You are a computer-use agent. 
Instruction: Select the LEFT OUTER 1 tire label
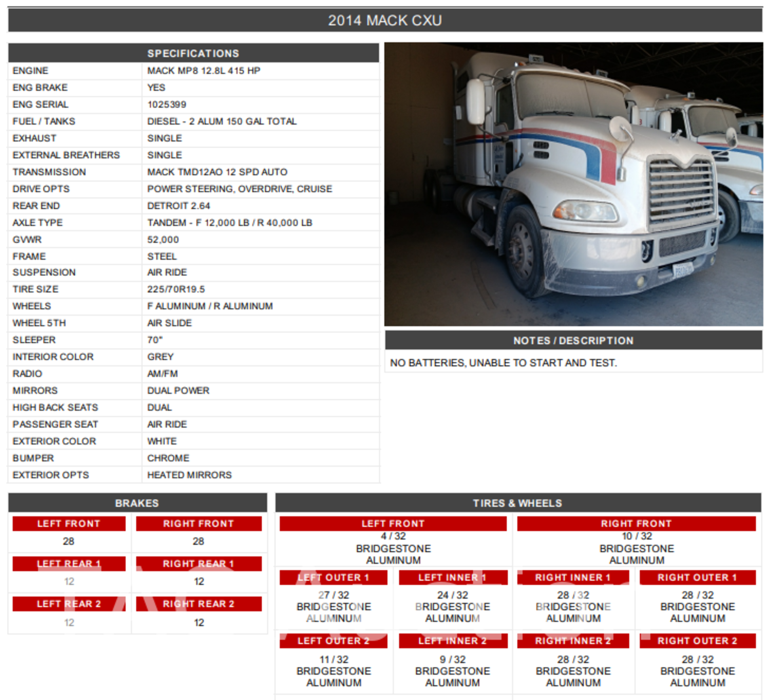pos(333,578)
